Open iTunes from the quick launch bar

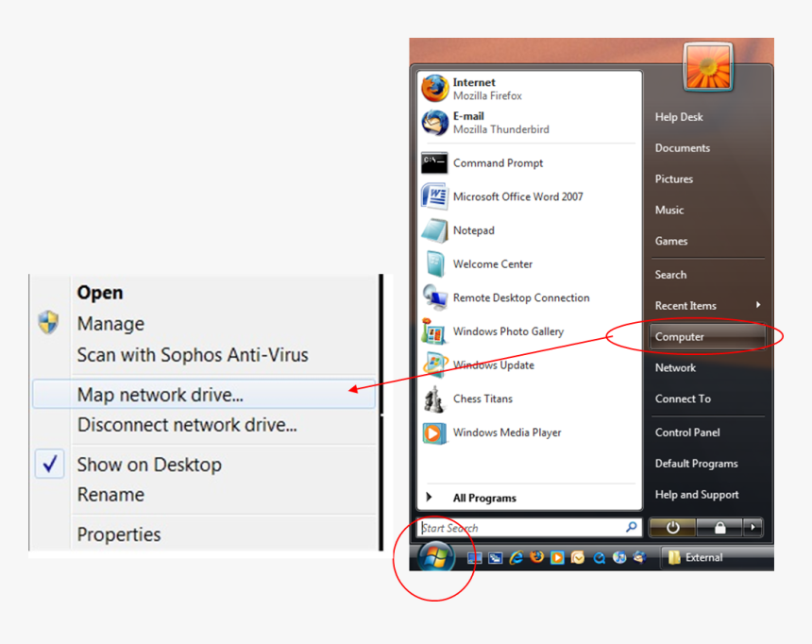click(x=618, y=557)
